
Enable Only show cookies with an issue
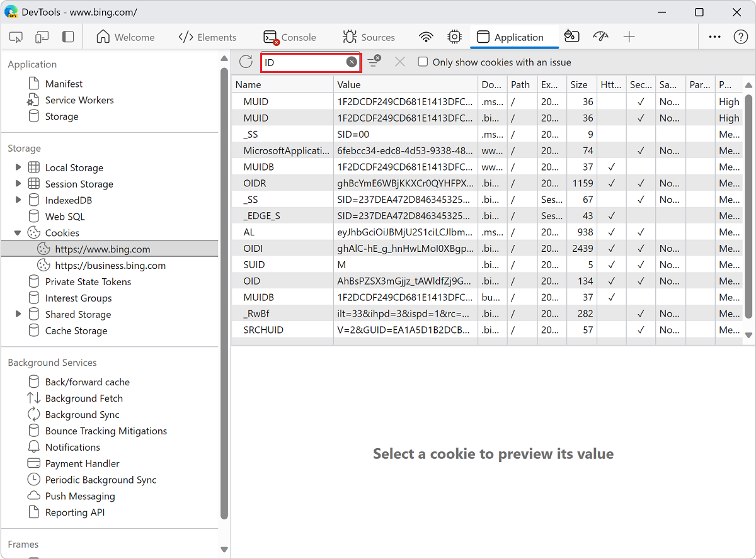tap(423, 62)
